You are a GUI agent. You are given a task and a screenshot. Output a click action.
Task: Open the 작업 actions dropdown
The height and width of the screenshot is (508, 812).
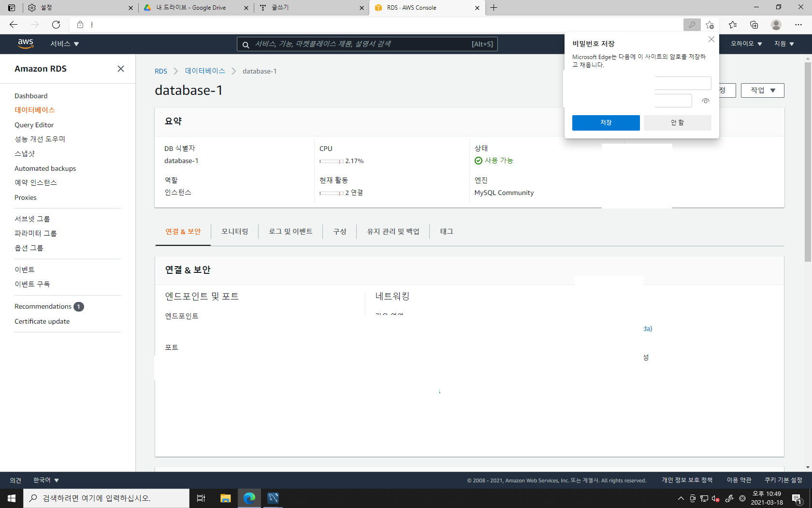[762, 90]
